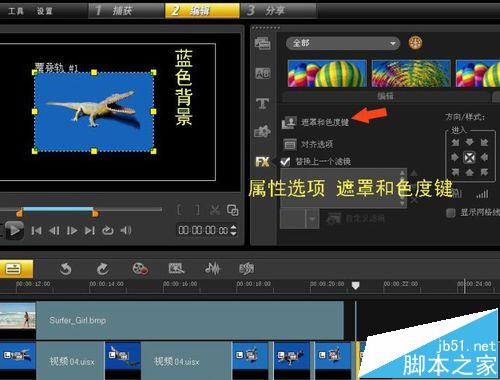Image resolution: width=500 pixels, height=380 pixels.
Task: Select enter-from-bottom-left direction arrow
Action: pos(455,172)
